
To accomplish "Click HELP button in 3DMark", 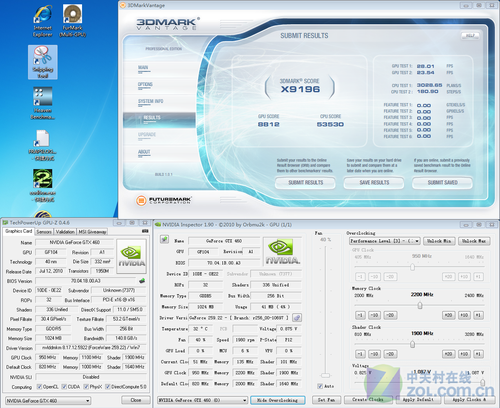I will tap(470, 35).
